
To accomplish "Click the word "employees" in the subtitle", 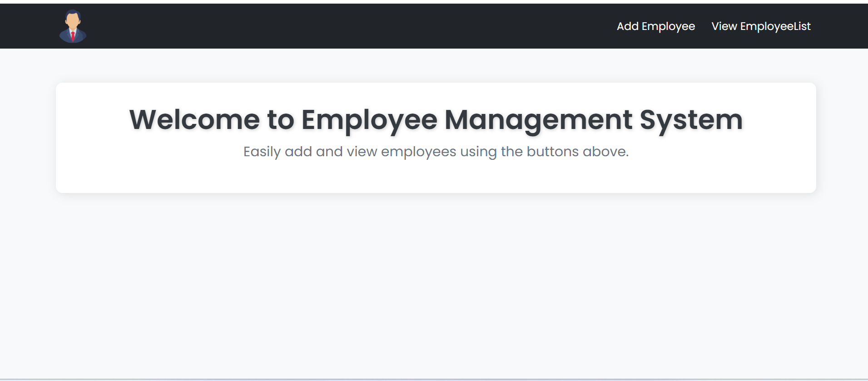I will [x=418, y=152].
